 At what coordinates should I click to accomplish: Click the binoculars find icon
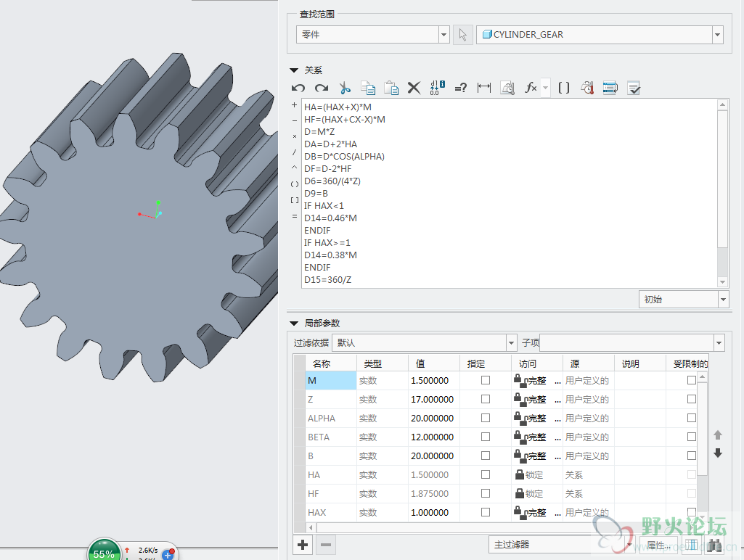[714, 545]
